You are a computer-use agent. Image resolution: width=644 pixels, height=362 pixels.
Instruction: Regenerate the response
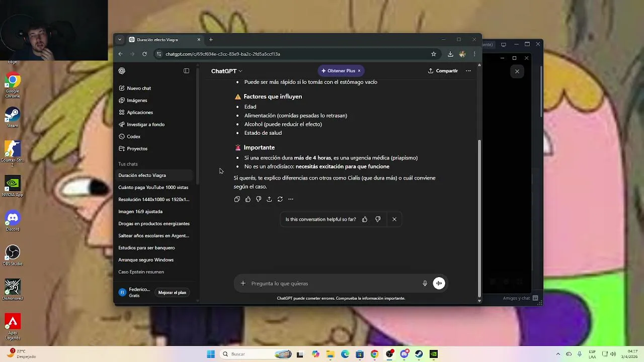(x=280, y=199)
